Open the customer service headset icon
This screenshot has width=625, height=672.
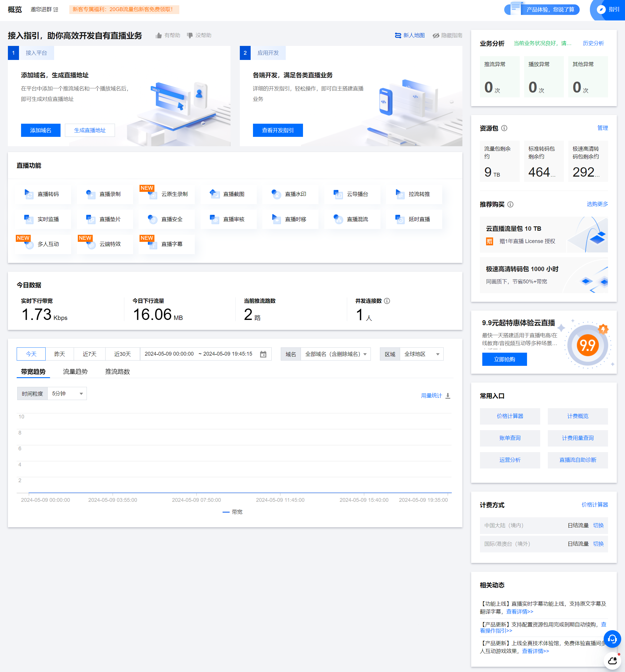(612, 639)
